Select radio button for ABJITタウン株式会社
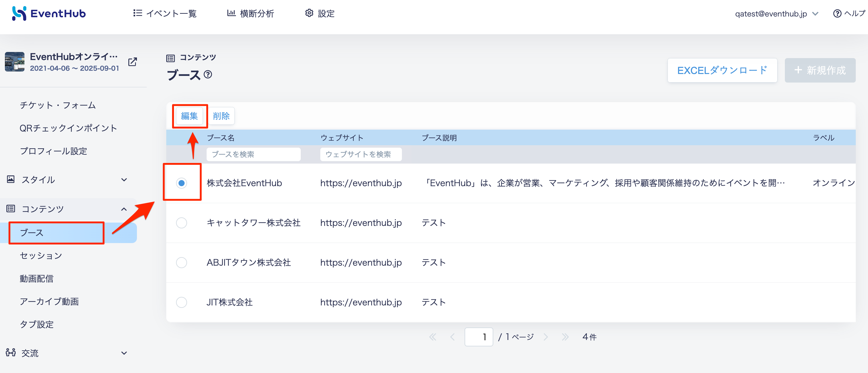Image resolution: width=868 pixels, height=373 pixels. pyautogui.click(x=182, y=263)
